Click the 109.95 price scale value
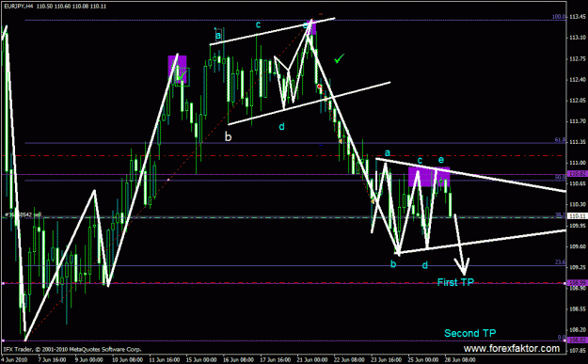The height and width of the screenshot is (364, 588). [x=578, y=226]
